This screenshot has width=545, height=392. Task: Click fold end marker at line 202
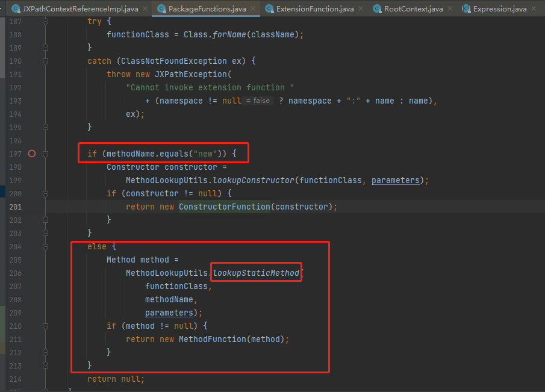click(x=45, y=220)
